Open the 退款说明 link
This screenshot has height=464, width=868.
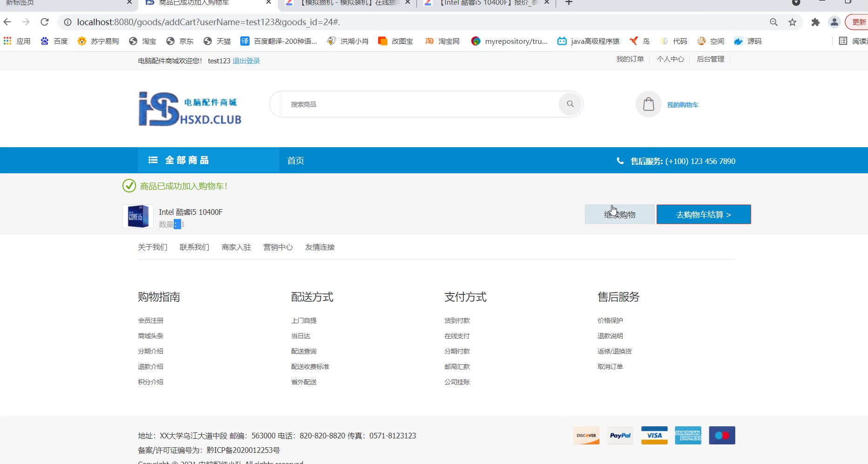[610, 336]
